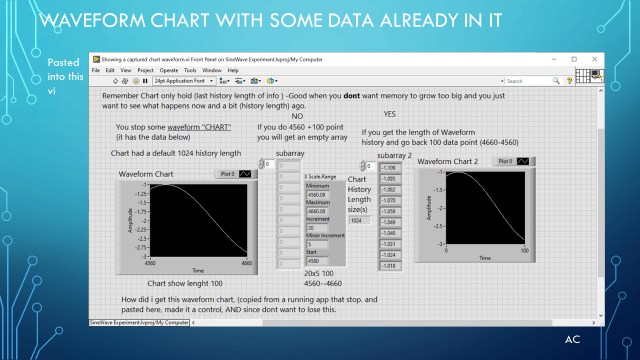640x360 pixels.
Task: Open the Window menu
Action: [212, 70]
